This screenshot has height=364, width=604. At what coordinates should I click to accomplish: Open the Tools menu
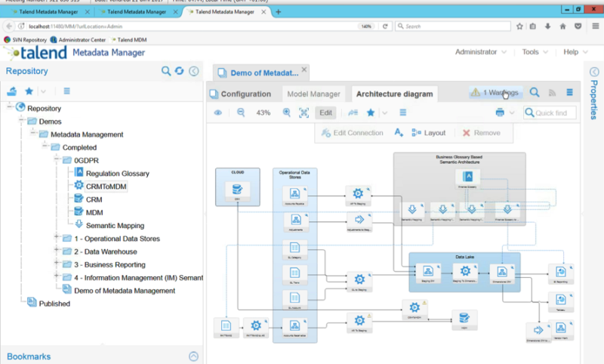(x=535, y=52)
